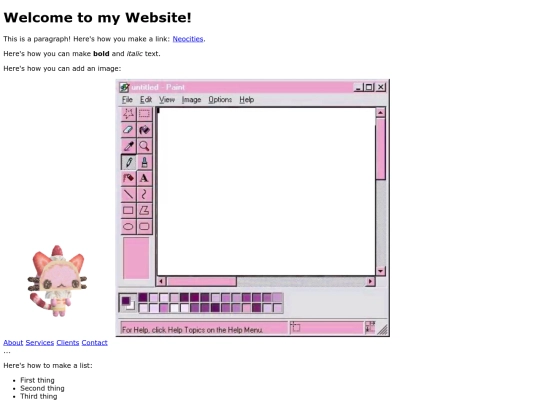Open the Image menu in Paint
This screenshot has height=405, width=540.
coord(191,100)
